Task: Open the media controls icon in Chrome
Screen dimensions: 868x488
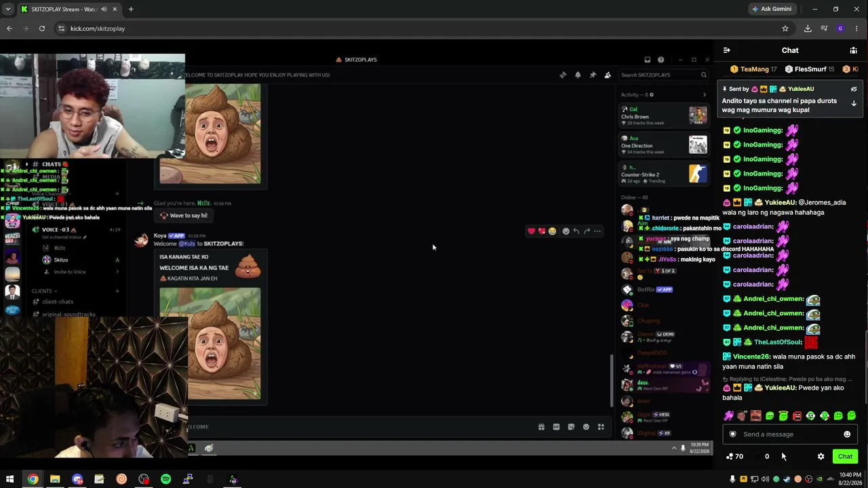Action: click(x=824, y=28)
